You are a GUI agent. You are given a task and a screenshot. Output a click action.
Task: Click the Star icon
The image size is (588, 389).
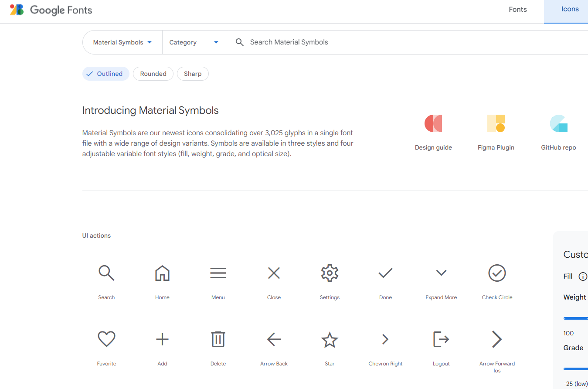(x=330, y=339)
